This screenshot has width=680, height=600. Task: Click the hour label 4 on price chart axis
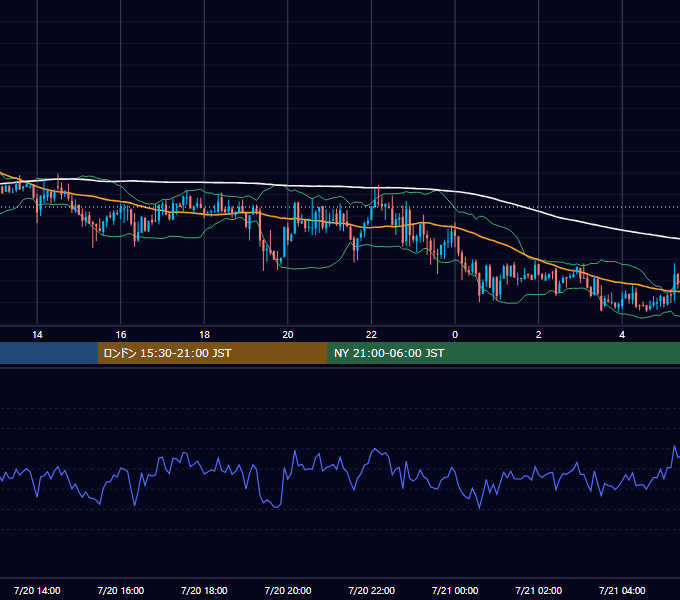coord(622,335)
